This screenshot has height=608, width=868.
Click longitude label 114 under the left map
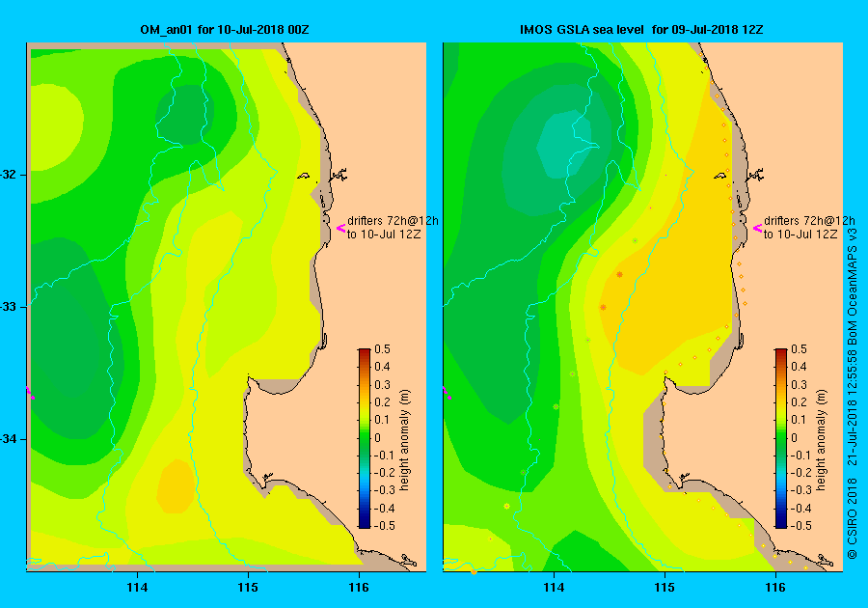tap(137, 588)
